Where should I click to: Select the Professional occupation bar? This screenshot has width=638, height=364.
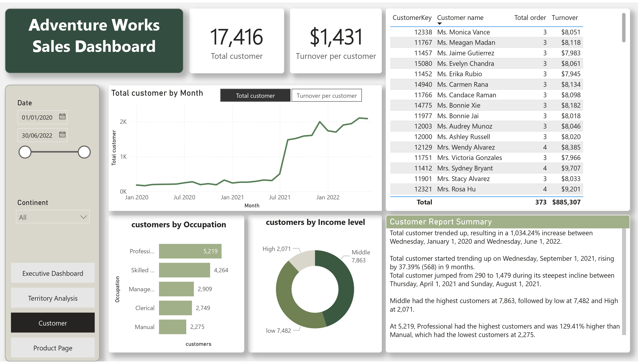click(x=190, y=251)
